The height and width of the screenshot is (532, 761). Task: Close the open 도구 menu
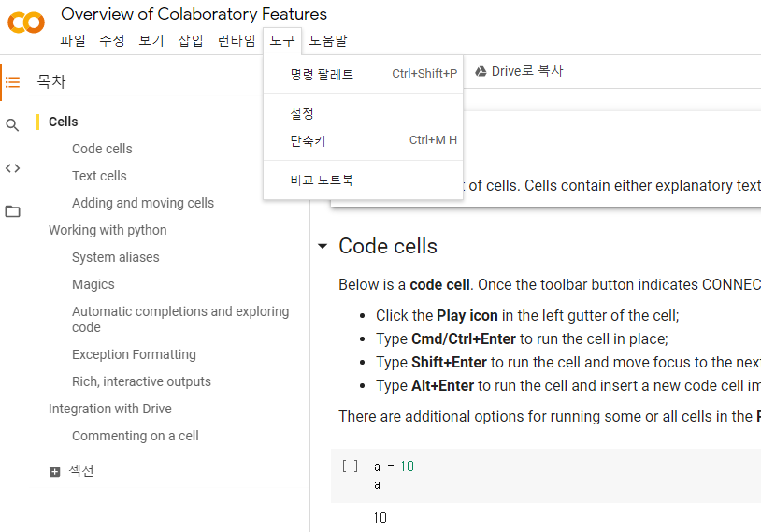(x=282, y=41)
